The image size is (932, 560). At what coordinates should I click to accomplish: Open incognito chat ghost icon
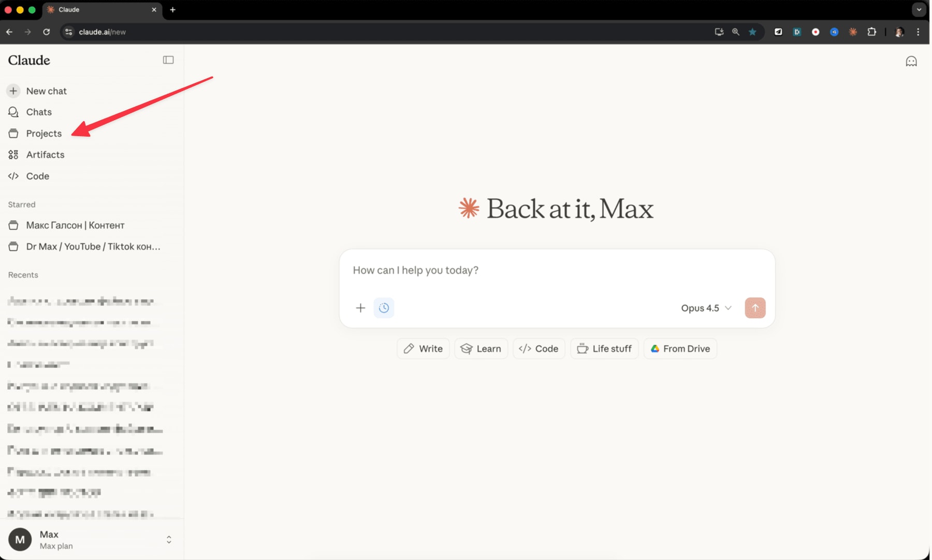click(x=911, y=62)
